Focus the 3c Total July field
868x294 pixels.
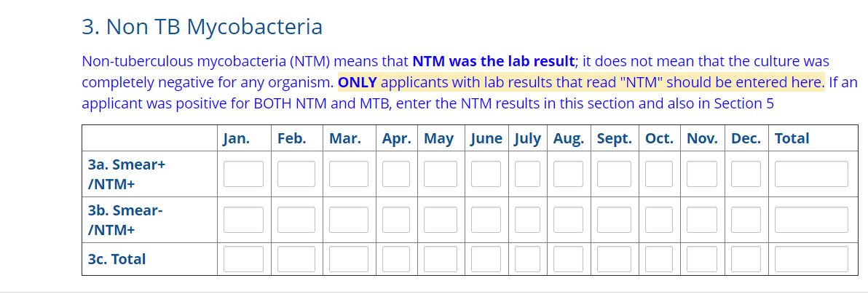[527, 259]
